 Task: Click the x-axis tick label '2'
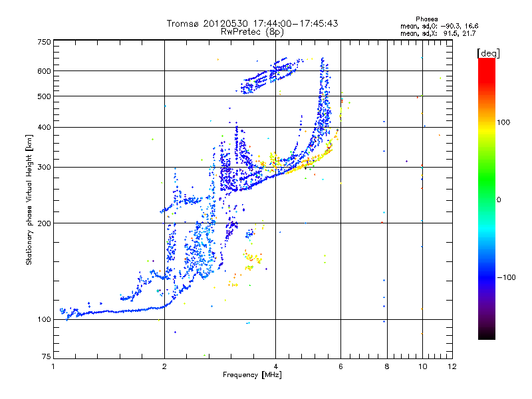pos(164,366)
